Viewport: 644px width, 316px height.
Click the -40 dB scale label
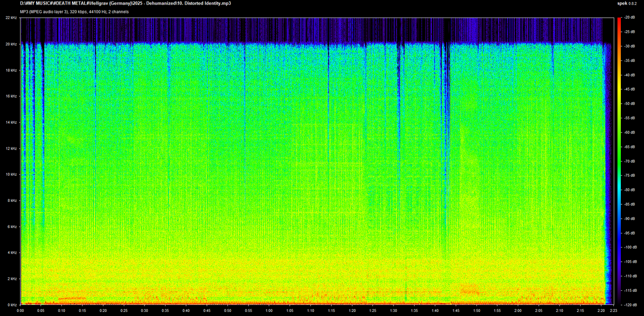pyautogui.click(x=630, y=75)
